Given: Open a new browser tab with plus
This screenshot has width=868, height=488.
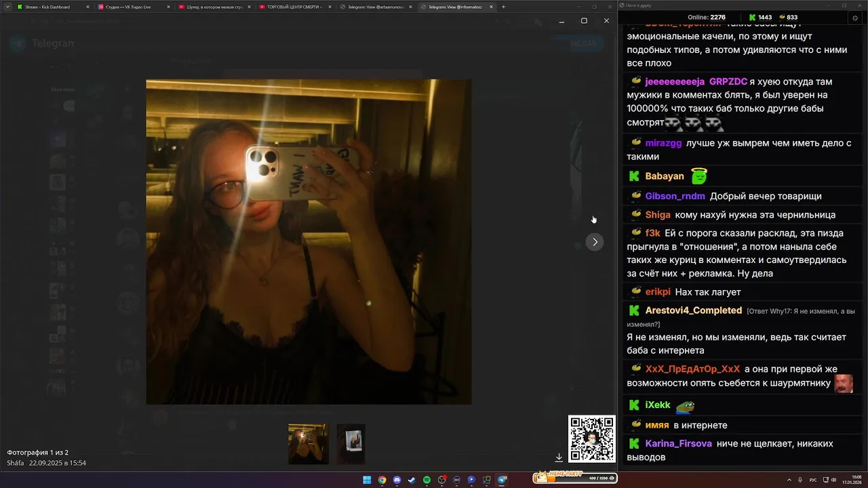Looking at the screenshot, I should [x=503, y=7].
